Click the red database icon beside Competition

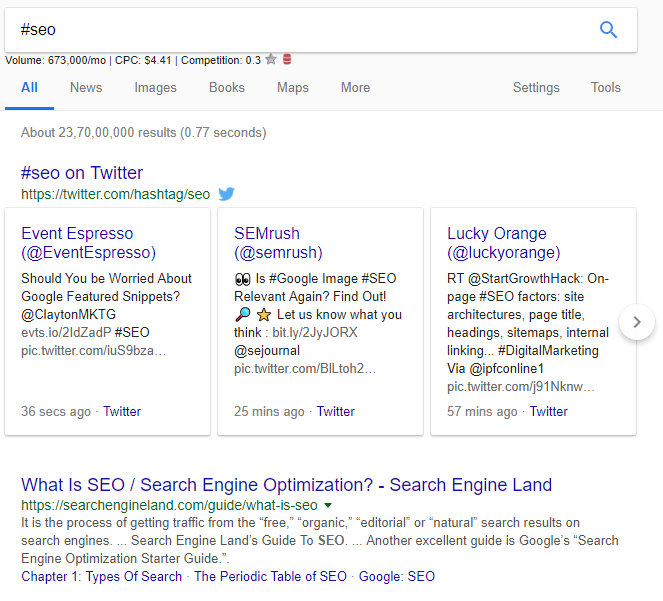coord(287,60)
